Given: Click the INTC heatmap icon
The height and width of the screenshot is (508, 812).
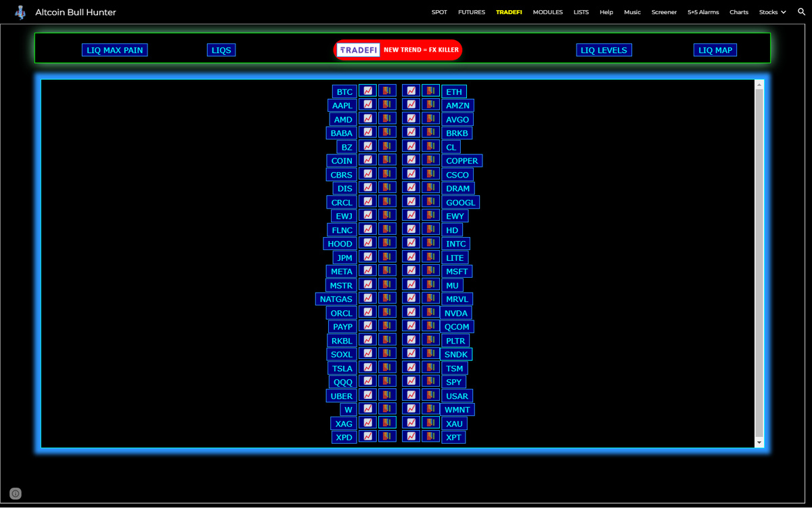Looking at the screenshot, I should pos(430,242).
